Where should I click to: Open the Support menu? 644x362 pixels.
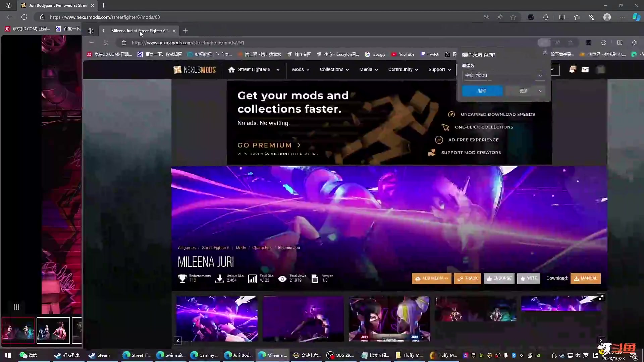click(439, 69)
